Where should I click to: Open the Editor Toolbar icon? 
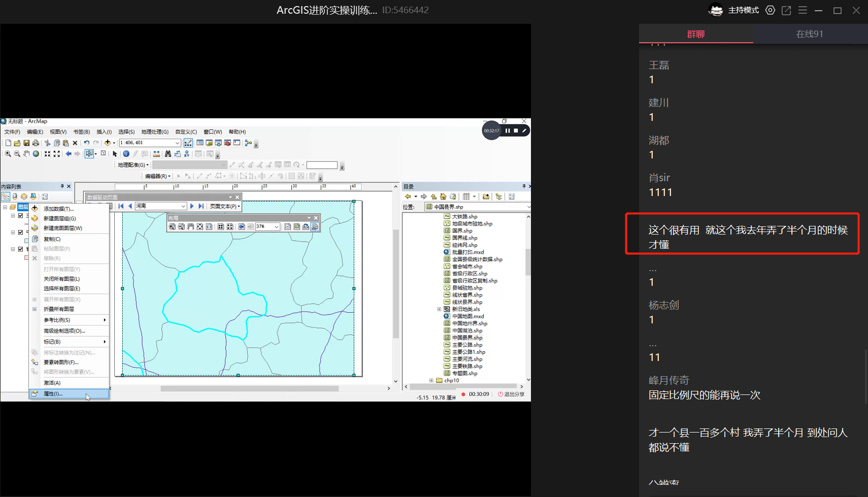[188, 143]
